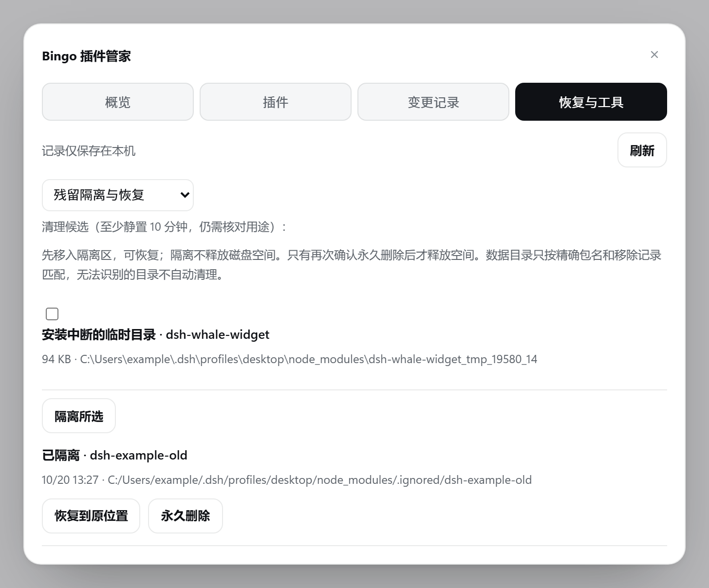Open the 残留隔离与恢复 dropdown

click(118, 195)
